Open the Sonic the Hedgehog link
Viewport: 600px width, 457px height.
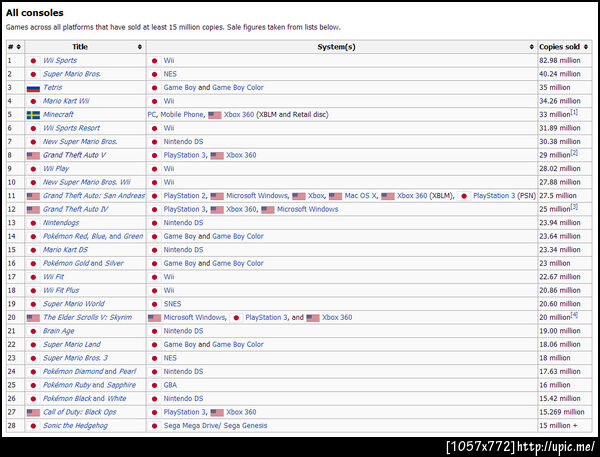[x=75, y=426]
